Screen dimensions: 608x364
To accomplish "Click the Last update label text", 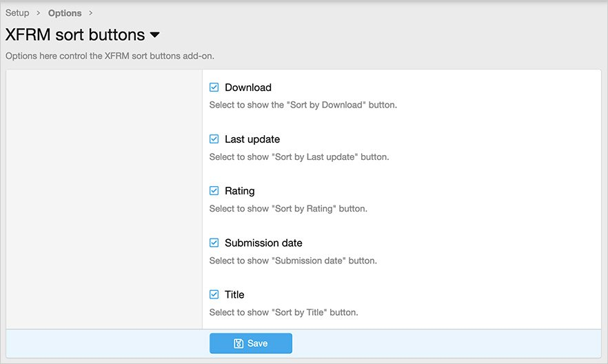I will click(252, 139).
